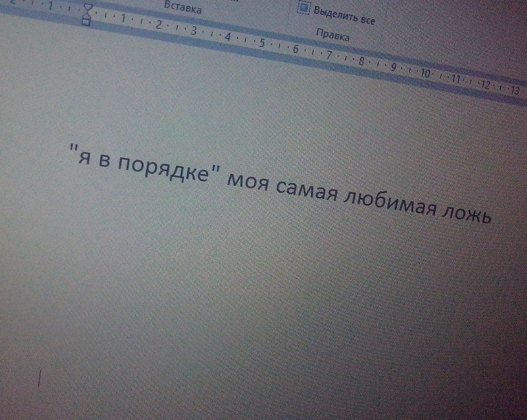The height and width of the screenshot is (420, 527).
Task: Click the "Вставка" group label
Action: pos(183,7)
